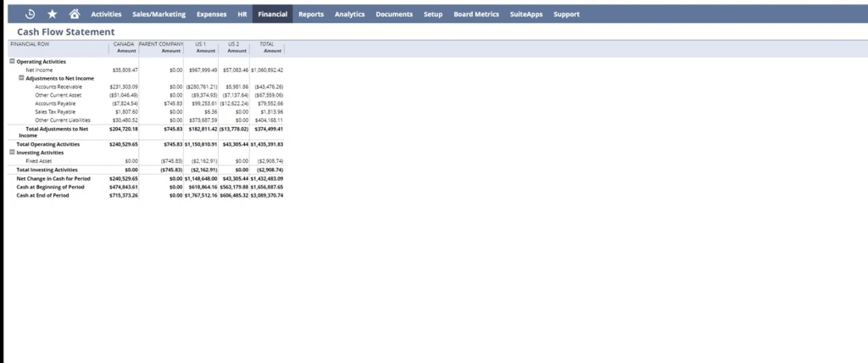Open US 1 Accounts Receivable amount ($280,761.21)
This screenshot has height=363, width=868.
tap(202, 87)
